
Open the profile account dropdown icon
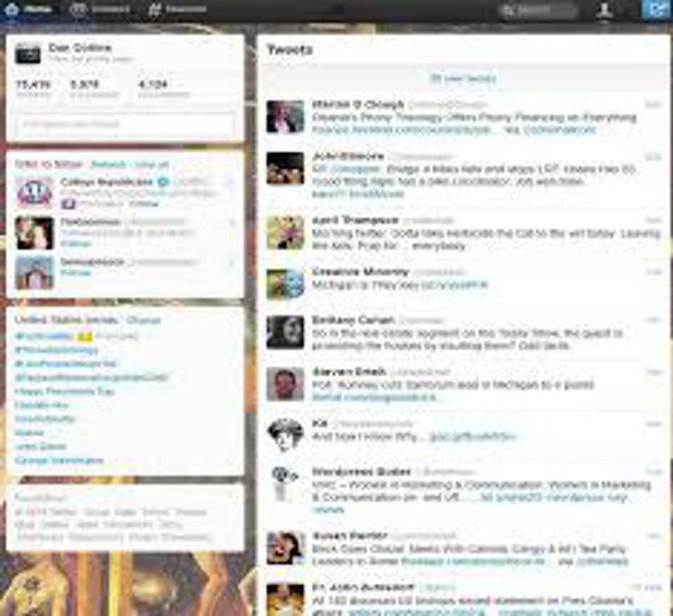604,10
